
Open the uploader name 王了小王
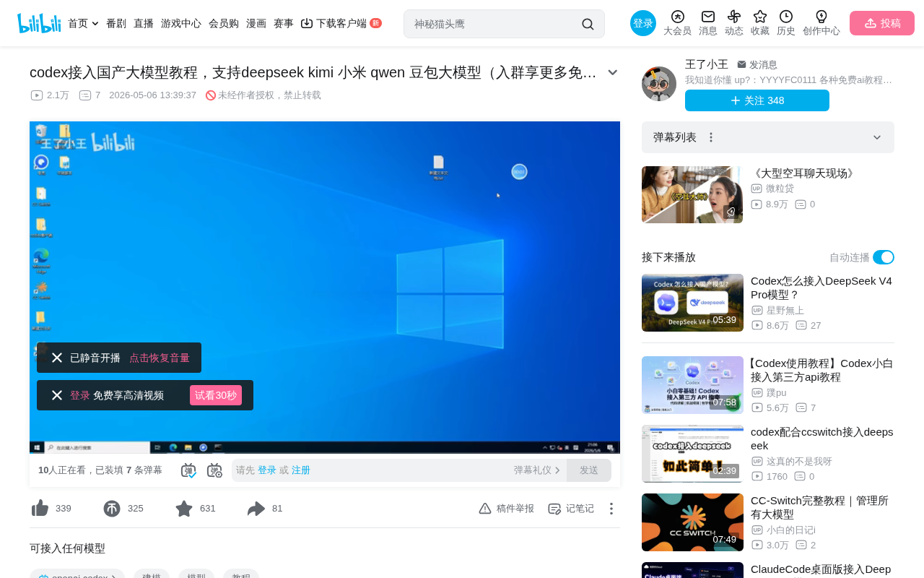coord(707,64)
